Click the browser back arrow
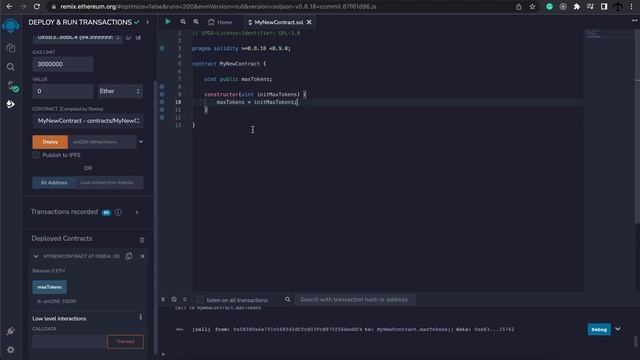 [x=9, y=7]
